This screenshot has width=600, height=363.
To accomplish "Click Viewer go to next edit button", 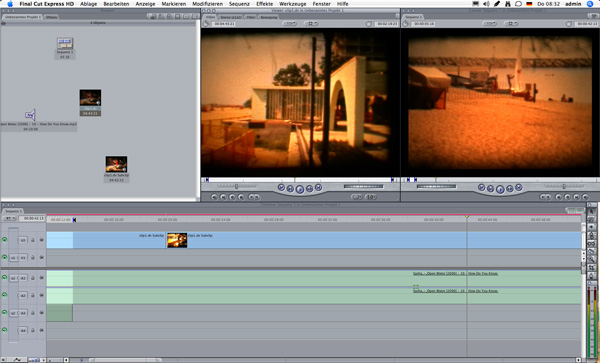I will click(318, 187).
